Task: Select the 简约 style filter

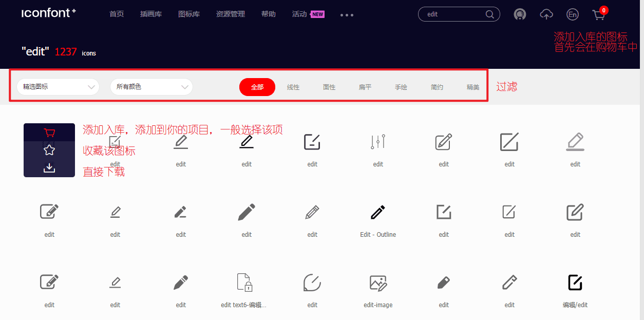Action: (x=437, y=87)
